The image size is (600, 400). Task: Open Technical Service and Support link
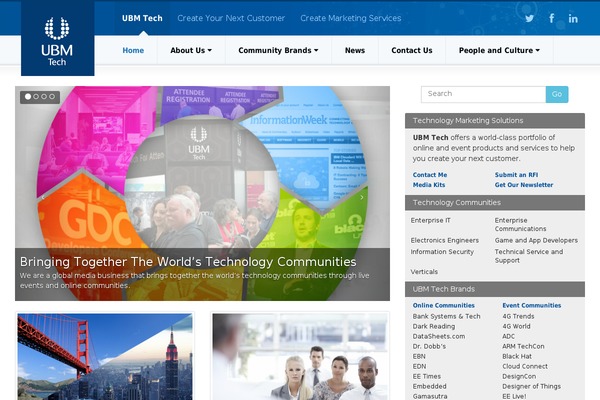[528, 256]
